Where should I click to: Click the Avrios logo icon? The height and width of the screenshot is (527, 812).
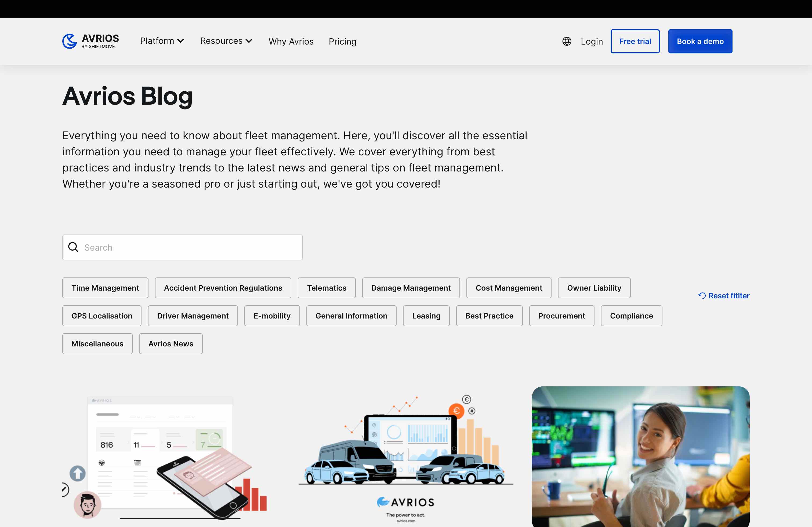[70, 41]
